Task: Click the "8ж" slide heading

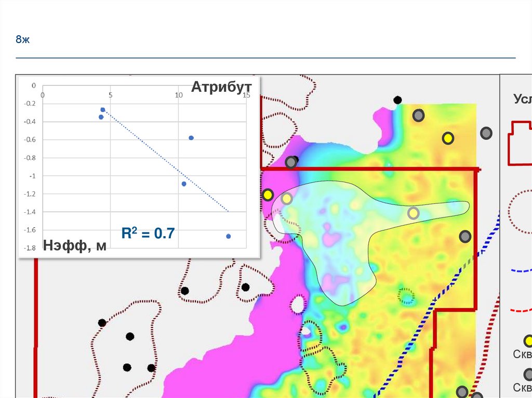Action: (x=22, y=39)
